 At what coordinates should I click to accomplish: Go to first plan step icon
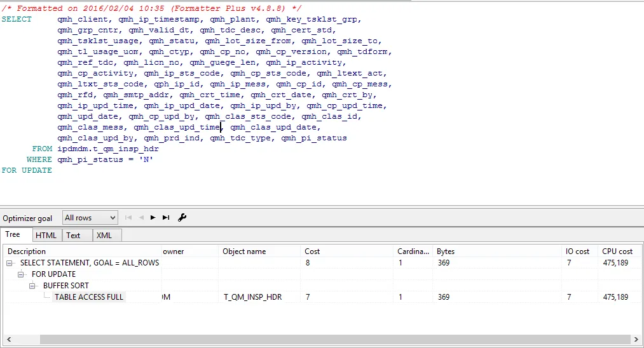tap(128, 217)
